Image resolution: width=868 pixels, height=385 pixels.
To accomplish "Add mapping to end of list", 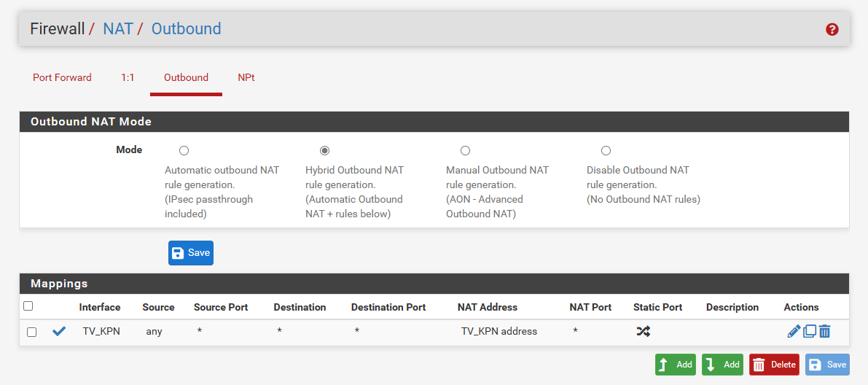I will pyautogui.click(x=722, y=365).
